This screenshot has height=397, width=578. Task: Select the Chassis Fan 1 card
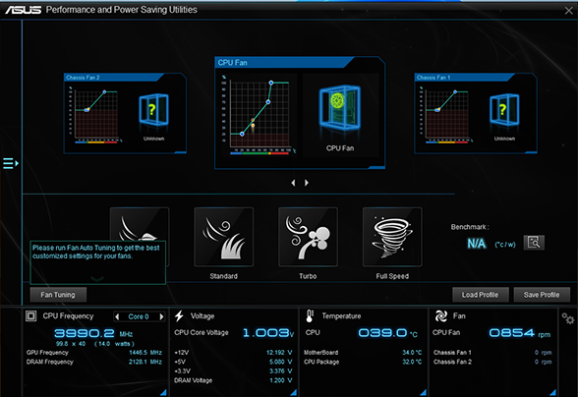pyautogui.click(x=476, y=113)
